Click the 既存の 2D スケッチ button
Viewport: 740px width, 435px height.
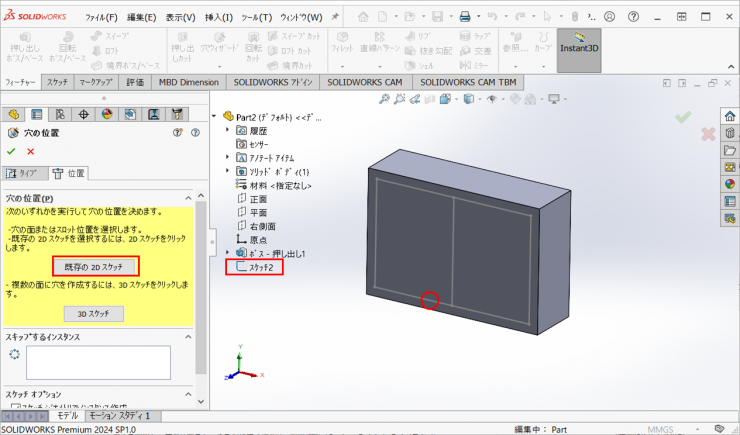94,266
